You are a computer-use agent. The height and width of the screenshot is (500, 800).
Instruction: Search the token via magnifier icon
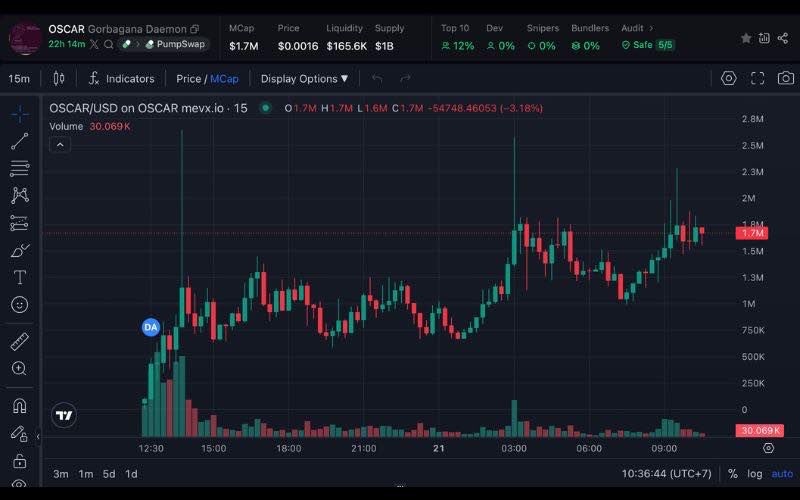tap(109, 44)
